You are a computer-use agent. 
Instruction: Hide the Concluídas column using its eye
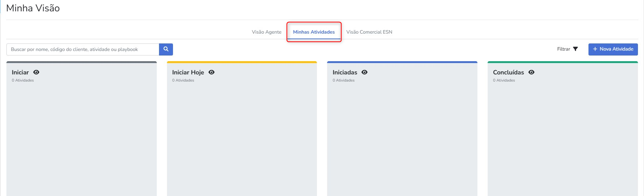coord(531,72)
